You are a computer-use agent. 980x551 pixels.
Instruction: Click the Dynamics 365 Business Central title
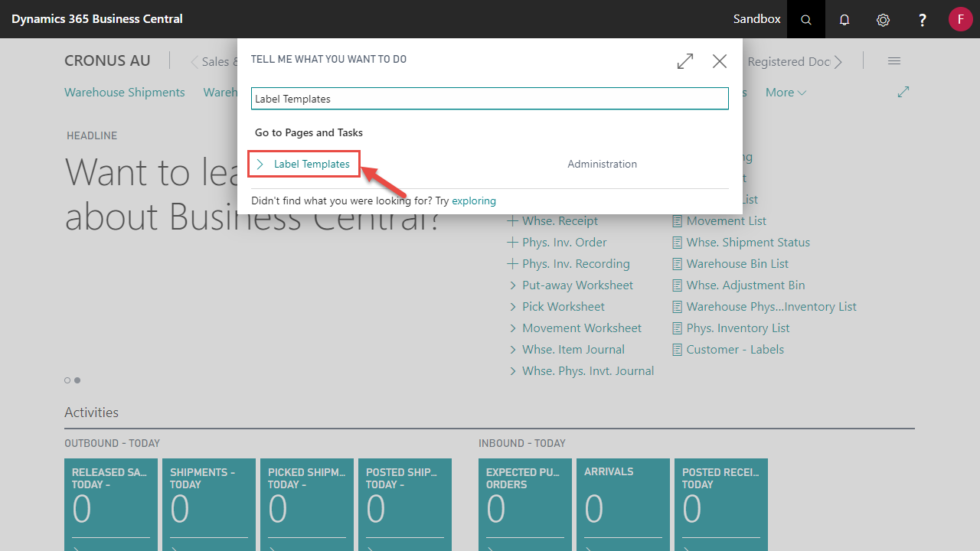[97, 19]
